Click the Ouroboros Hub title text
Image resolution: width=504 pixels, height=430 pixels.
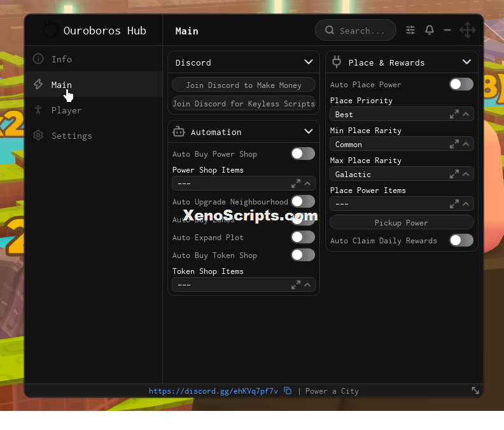[x=105, y=31]
